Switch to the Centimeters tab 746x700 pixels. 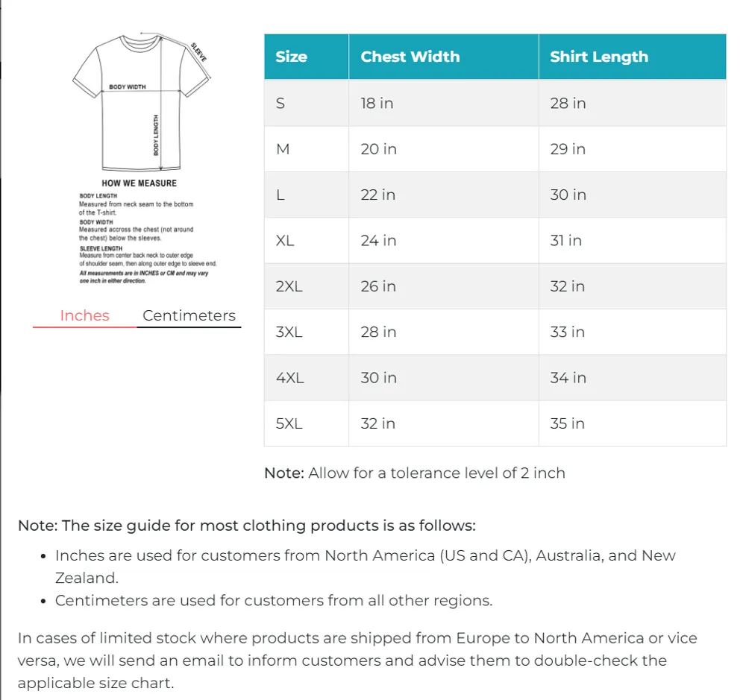coord(189,316)
